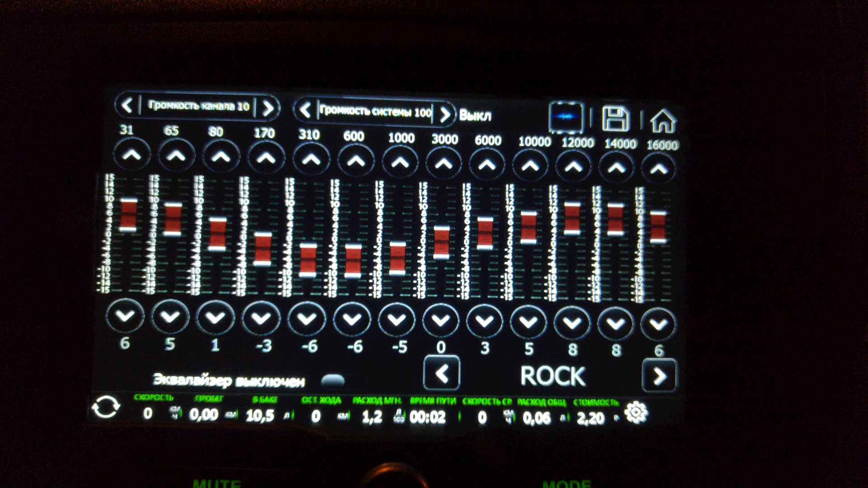The width and height of the screenshot is (868, 488).
Task: Toggle the equalizer on/off switch
Action: click(333, 380)
